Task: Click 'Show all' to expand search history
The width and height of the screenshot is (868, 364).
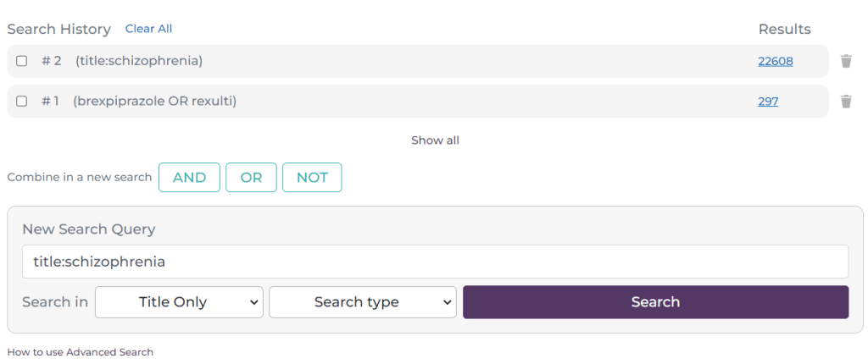Action: tap(435, 141)
